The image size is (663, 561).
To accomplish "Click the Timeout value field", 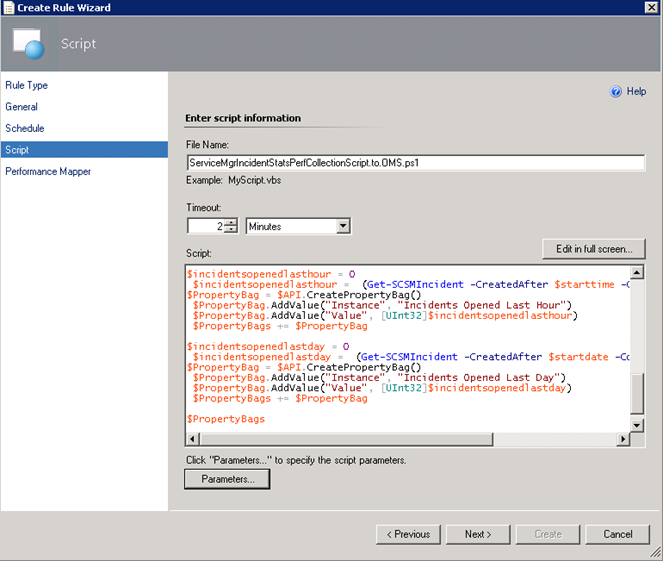I will tap(205, 226).
